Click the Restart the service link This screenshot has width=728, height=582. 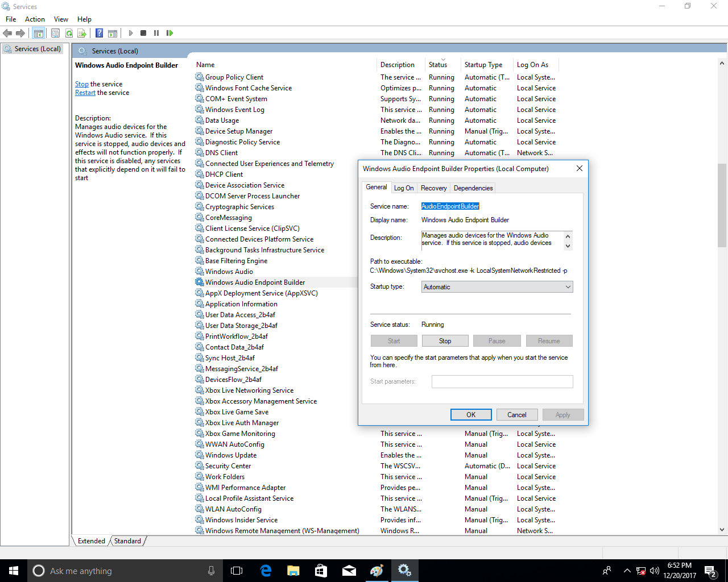point(85,93)
